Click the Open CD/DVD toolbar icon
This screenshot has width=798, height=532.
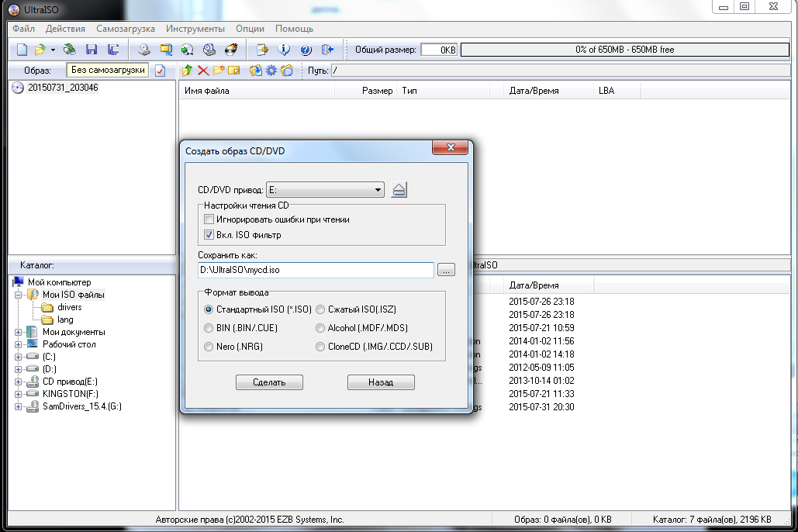click(69, 50)
